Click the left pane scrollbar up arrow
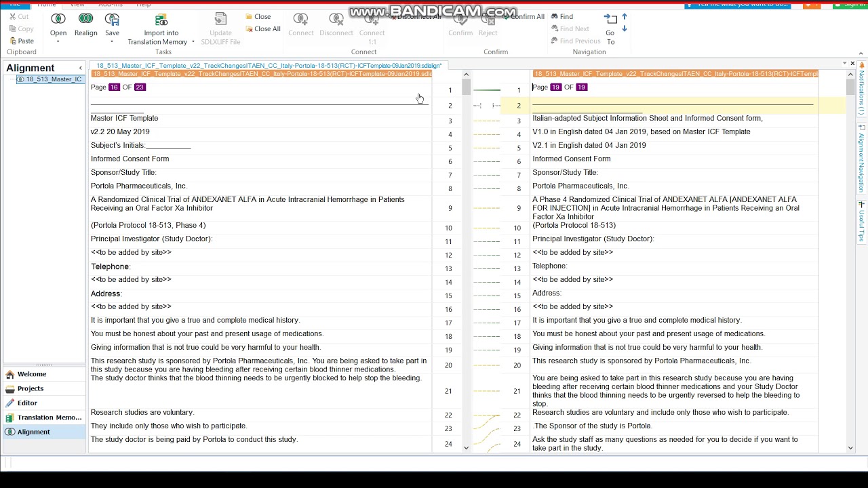868x488 pixels. 466,75
